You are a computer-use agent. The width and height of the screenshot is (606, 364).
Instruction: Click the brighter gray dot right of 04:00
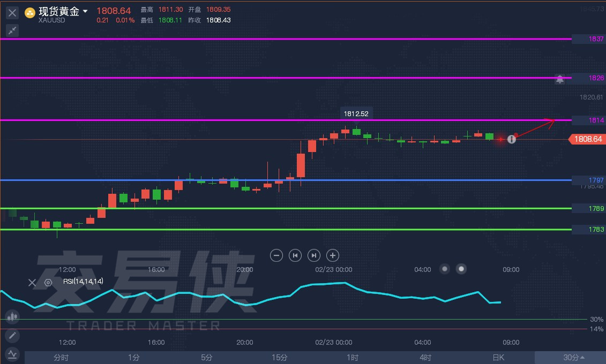click(x=461, y=269)
